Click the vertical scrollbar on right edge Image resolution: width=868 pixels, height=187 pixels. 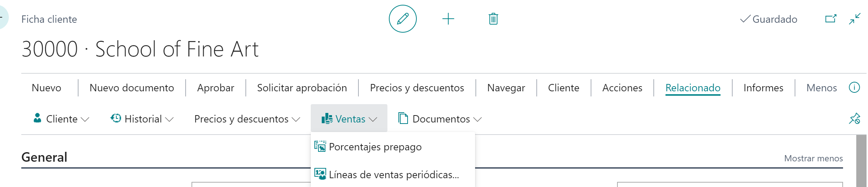pos(861,161)
